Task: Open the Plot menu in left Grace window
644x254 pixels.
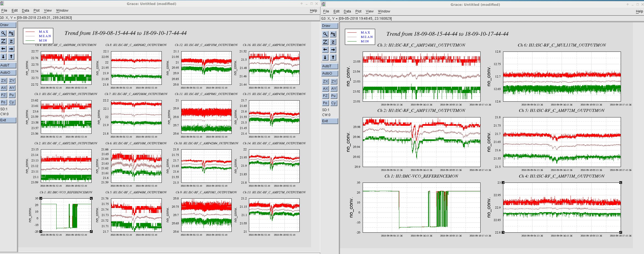Action: (x=36, y=11)
